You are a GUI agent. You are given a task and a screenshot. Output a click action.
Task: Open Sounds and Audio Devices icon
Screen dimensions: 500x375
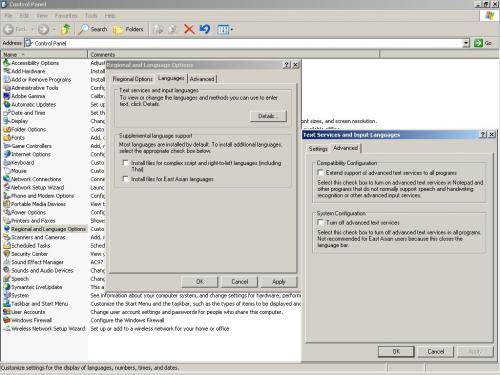[7, 270]
